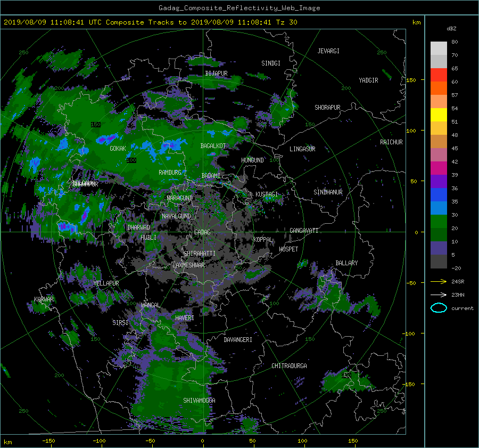Screen dimensions: 479x448
Task: Click the SINDGI city label
Action: click(x=271, y=63)
